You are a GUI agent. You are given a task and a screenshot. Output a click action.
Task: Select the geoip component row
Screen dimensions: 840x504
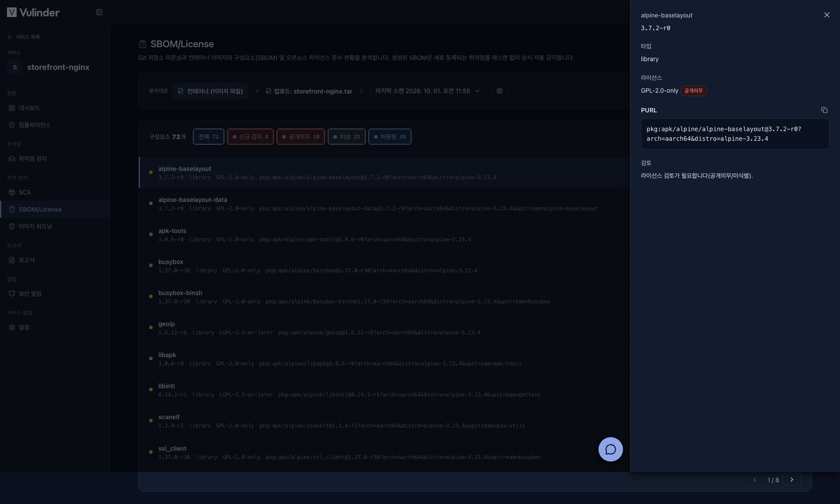pos(384,328)
